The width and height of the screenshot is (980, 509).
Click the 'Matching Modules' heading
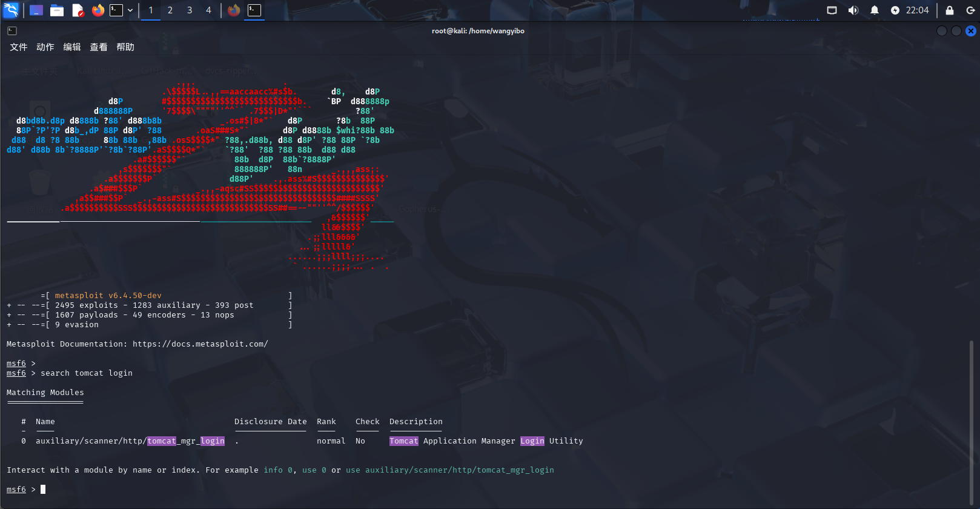[45, 393]
